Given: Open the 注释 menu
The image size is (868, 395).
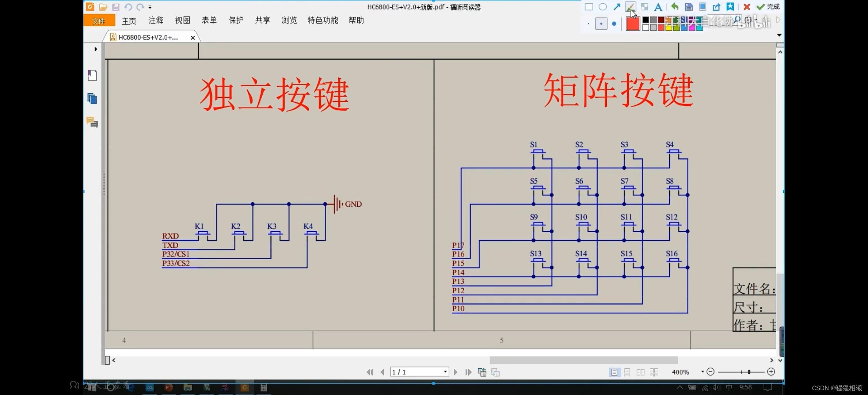Looking at the screenshot, I should point(156,20).
